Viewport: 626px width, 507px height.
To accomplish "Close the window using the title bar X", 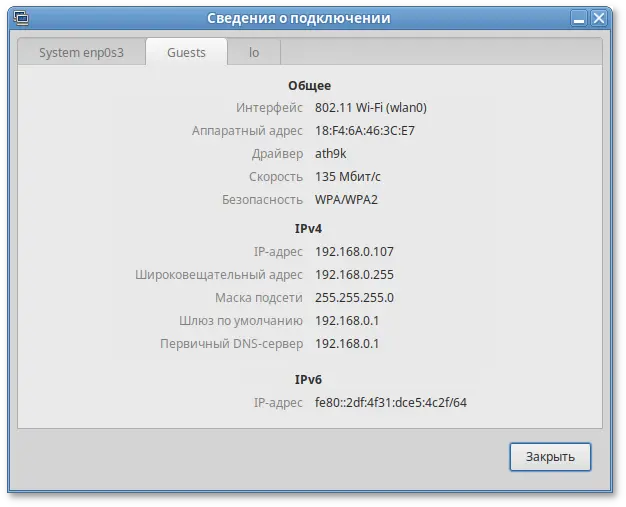I will pyautogui.click(x=601, y=18).
